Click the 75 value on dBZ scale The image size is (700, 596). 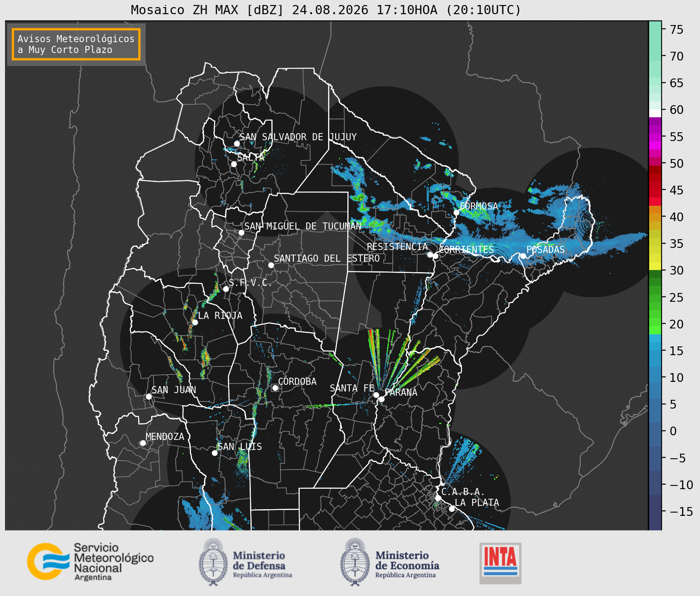coord(676,29)
